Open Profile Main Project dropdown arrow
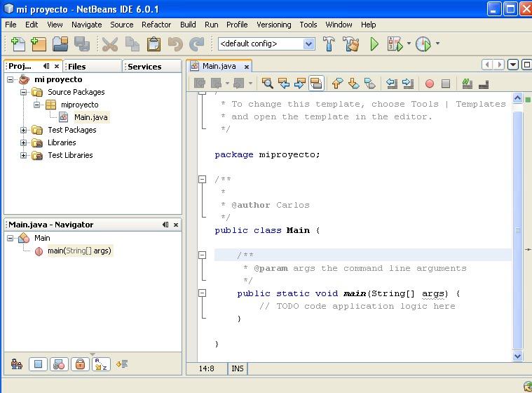This screenshot has height=393, width=532. pos(437,44)
